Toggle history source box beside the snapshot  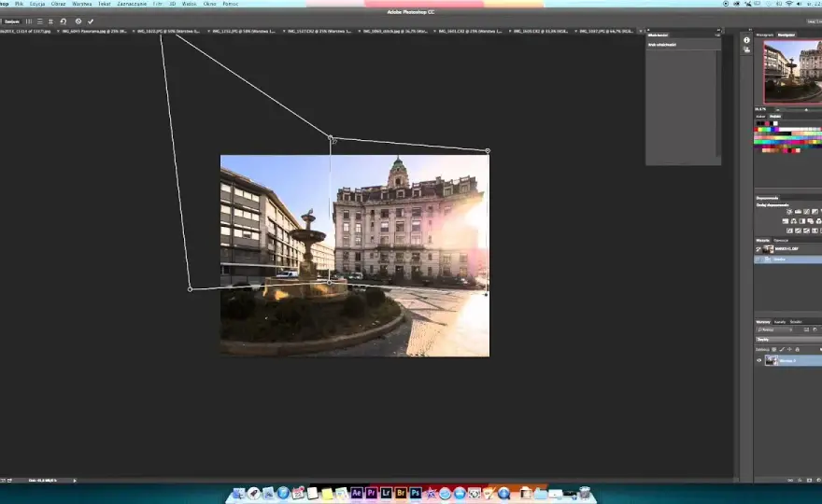point(758,249)
